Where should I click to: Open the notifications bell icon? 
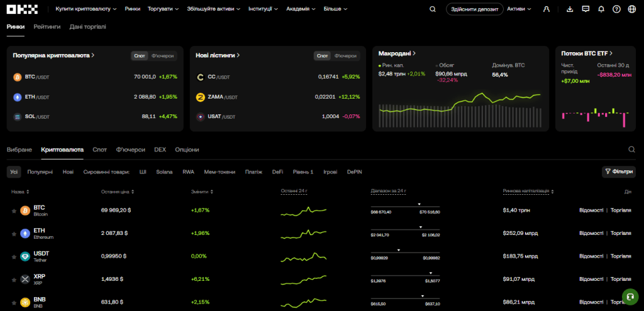pos(601,9)
